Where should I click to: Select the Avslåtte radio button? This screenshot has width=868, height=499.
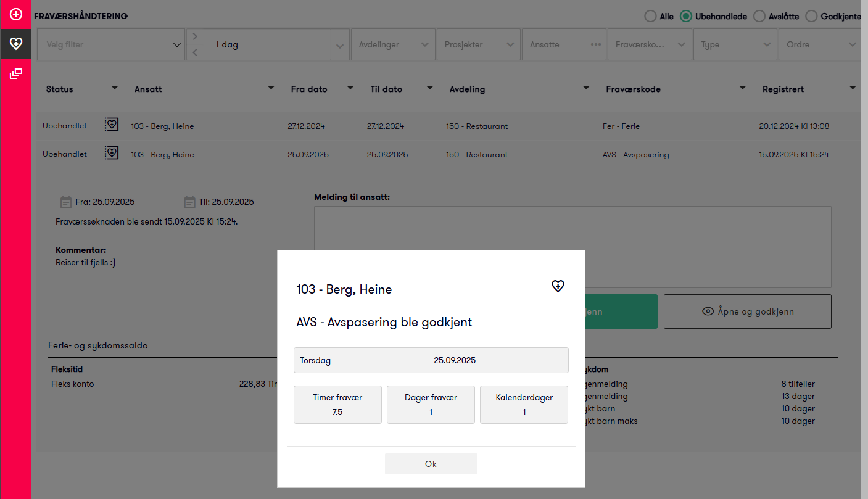(x=759, y=17)
